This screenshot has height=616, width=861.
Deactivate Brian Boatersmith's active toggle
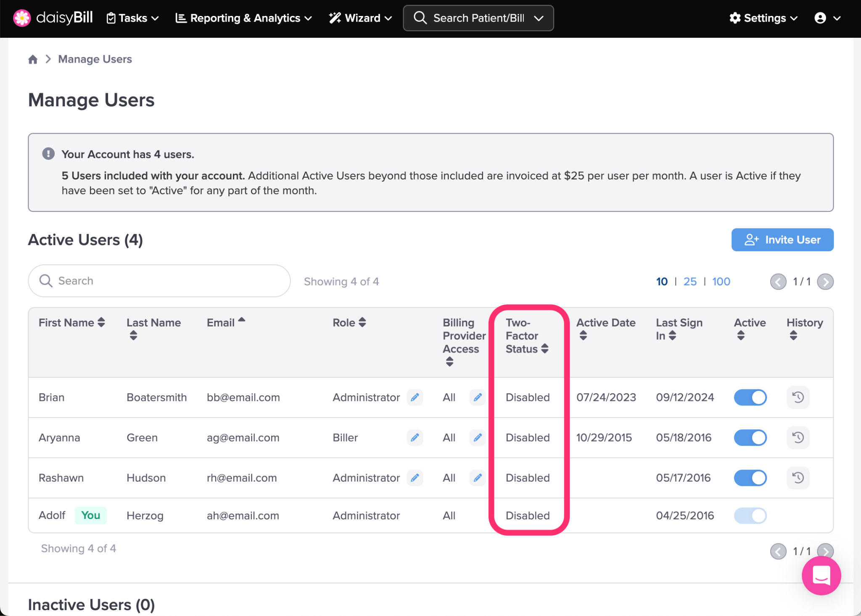[x=750, y=398]
